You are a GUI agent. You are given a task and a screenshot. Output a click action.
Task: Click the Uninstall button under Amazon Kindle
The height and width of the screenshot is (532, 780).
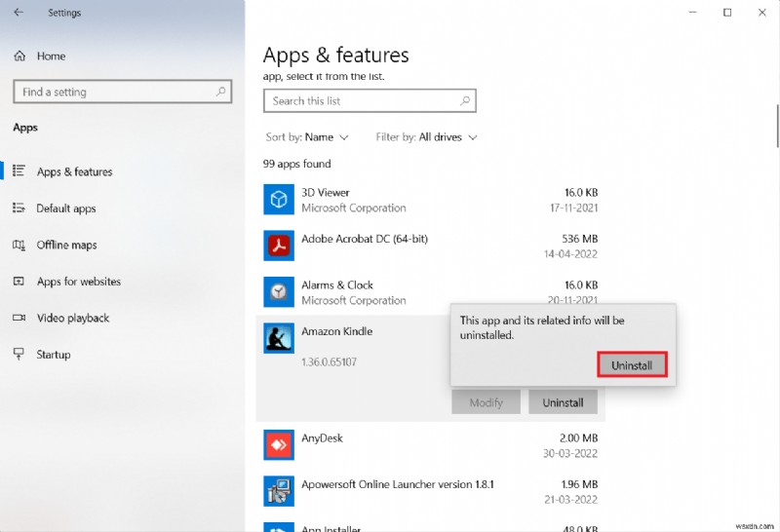(564, 402)
